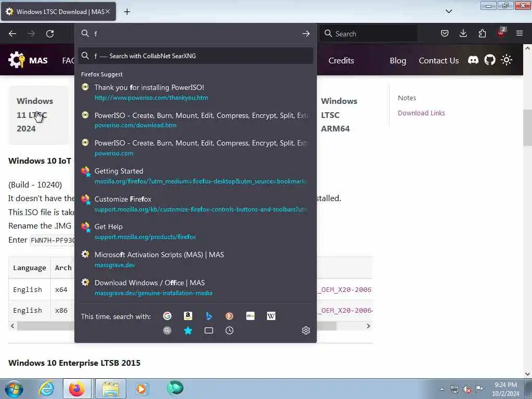Image resolution: width=532 pixels, height=399 pixels.
Task: Click the page vertical scrollbar thumb
Action: click(x=527, y=128)
